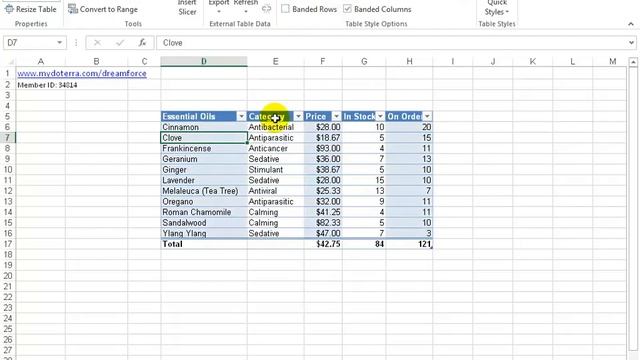Click the Insert Function fx icon
640x360 pixels.
tap(142, 42)
